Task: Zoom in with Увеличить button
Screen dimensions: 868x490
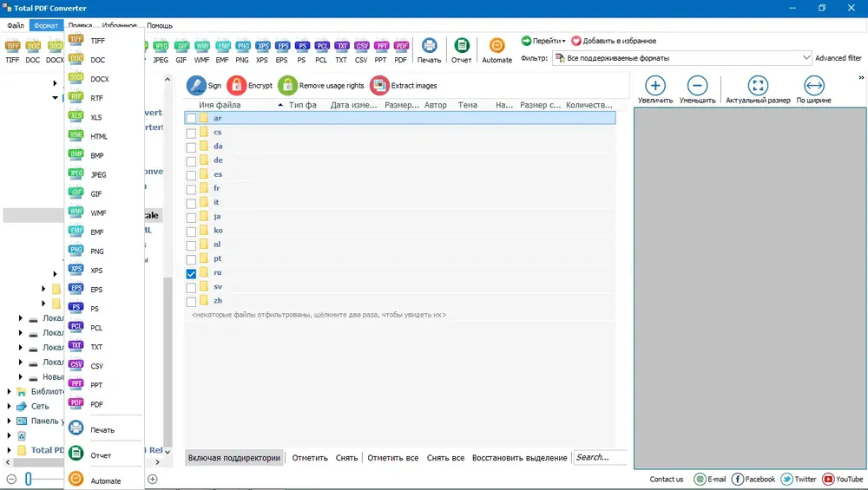Action: click(654, 89)
